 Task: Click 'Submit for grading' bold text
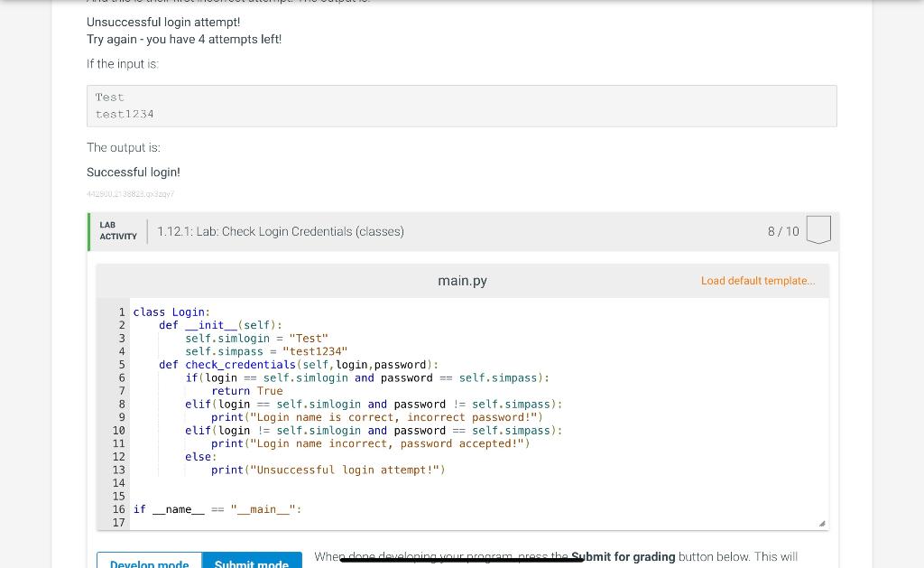623,557
